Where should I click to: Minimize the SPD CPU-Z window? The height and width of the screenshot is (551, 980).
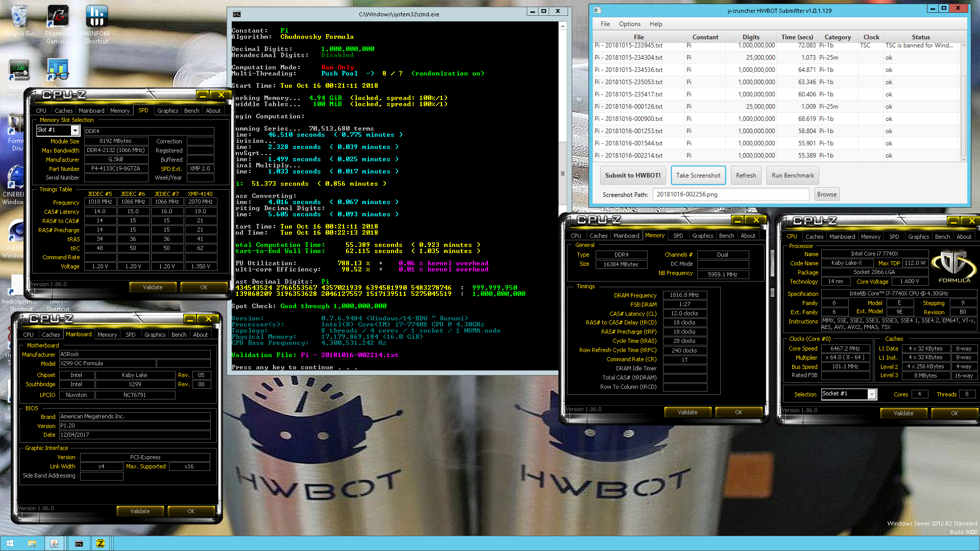(x=203, y=95)
